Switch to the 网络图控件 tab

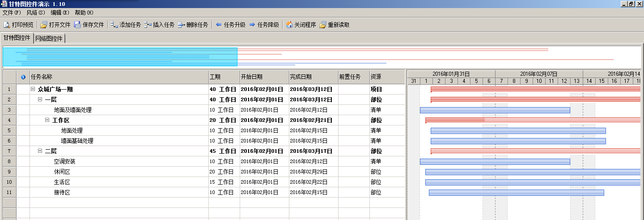pos(49,39)
